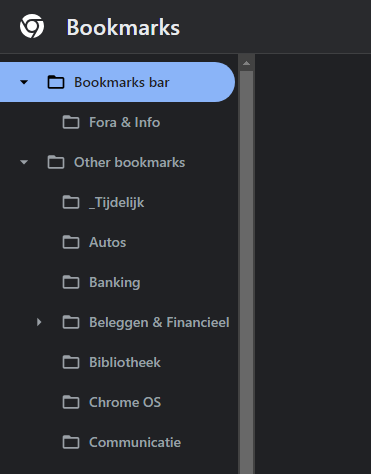This screenshot has height=474, width=371.
Task: Select the Autos folder label
Action: pos(107,242)
